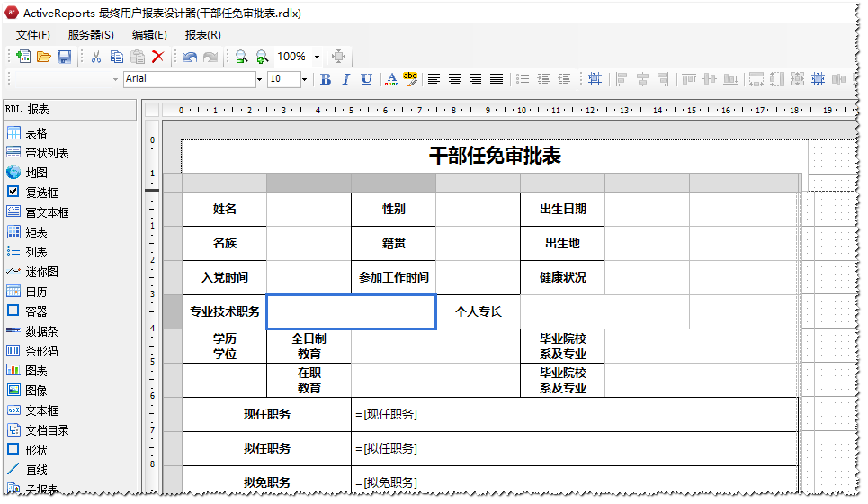Click the =[拟任职务] expression cell
The width and height of the screenshot is (868, 504).
coord(574,448)
